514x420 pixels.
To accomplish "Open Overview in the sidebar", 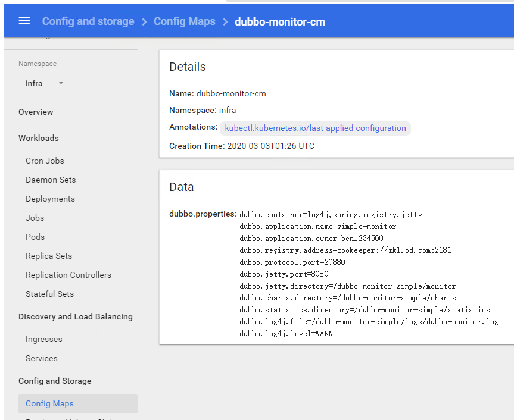I will click(x=36, y=112).
